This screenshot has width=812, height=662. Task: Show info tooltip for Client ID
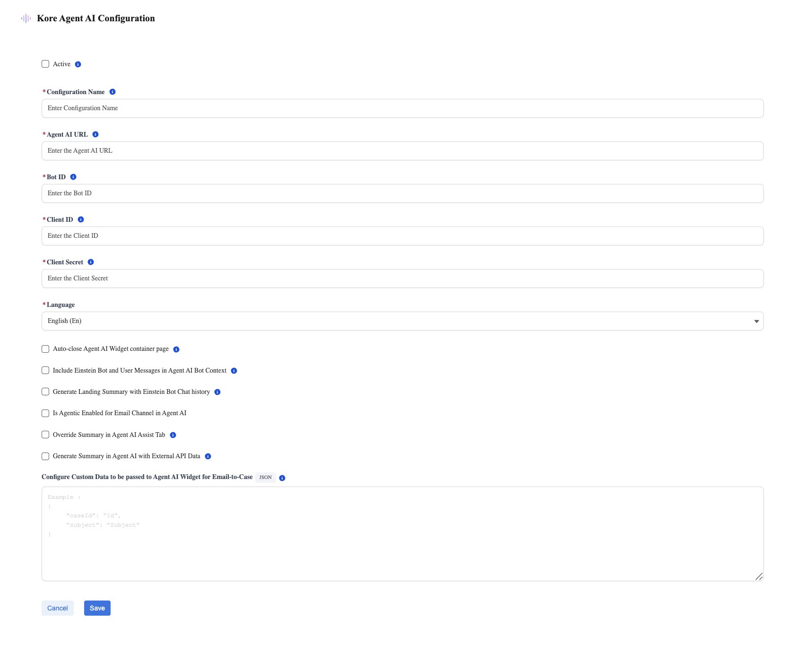click(x=81, y=219)
